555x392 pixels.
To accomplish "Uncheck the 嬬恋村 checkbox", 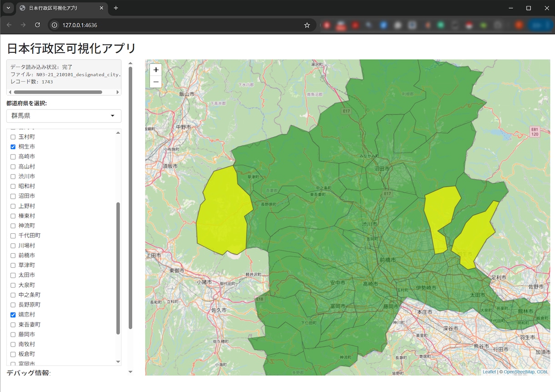I will point(13,315).
